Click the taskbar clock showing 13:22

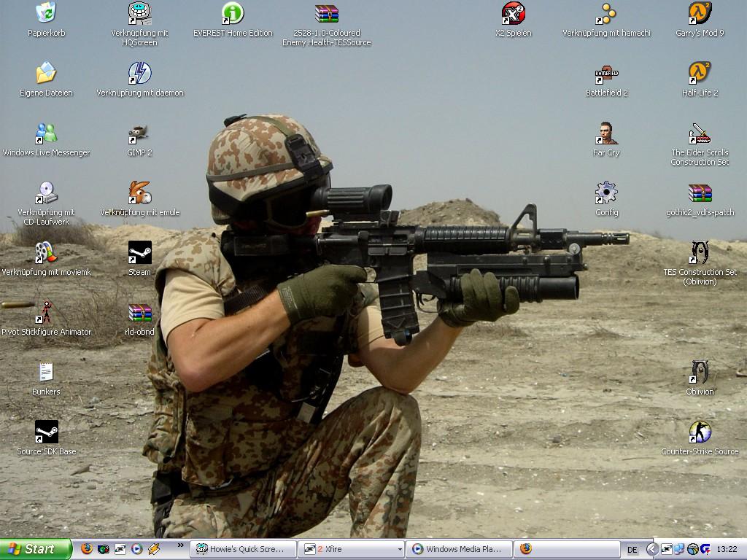pyautogui.click(x=727, y=550)
